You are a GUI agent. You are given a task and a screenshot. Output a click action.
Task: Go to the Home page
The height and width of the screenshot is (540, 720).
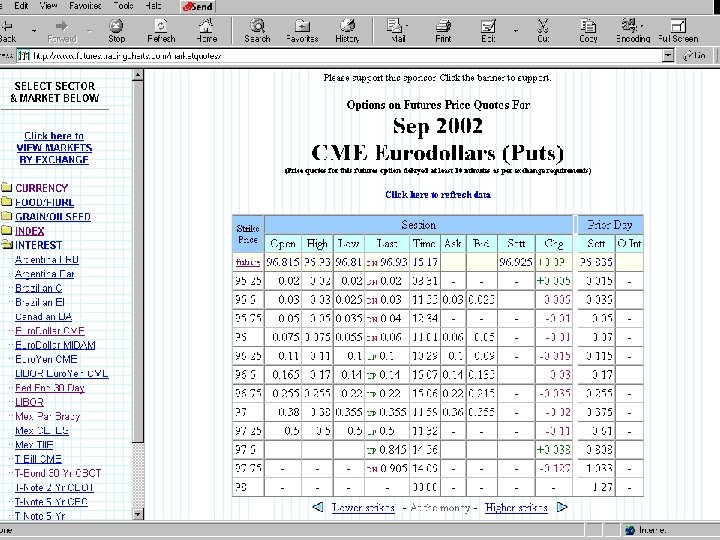(207, 31)
